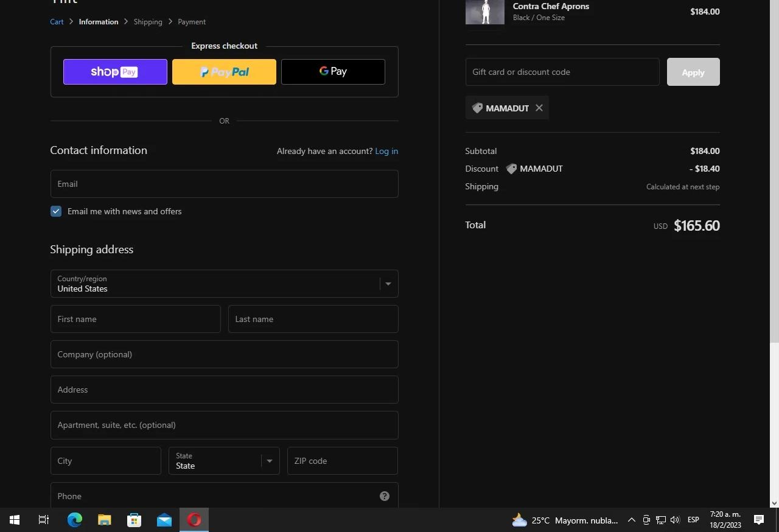Click the page vertical scrollbar track

pos(774,420)
